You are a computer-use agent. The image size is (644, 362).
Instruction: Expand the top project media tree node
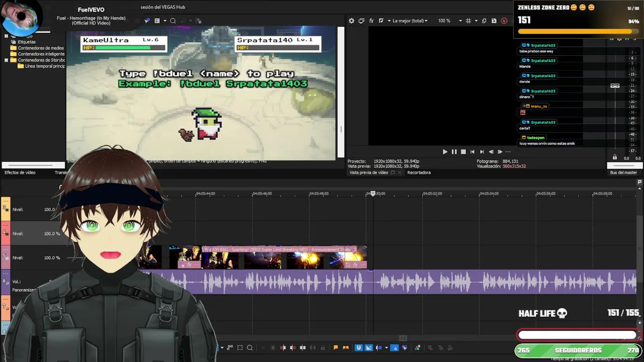pos(6,36)
